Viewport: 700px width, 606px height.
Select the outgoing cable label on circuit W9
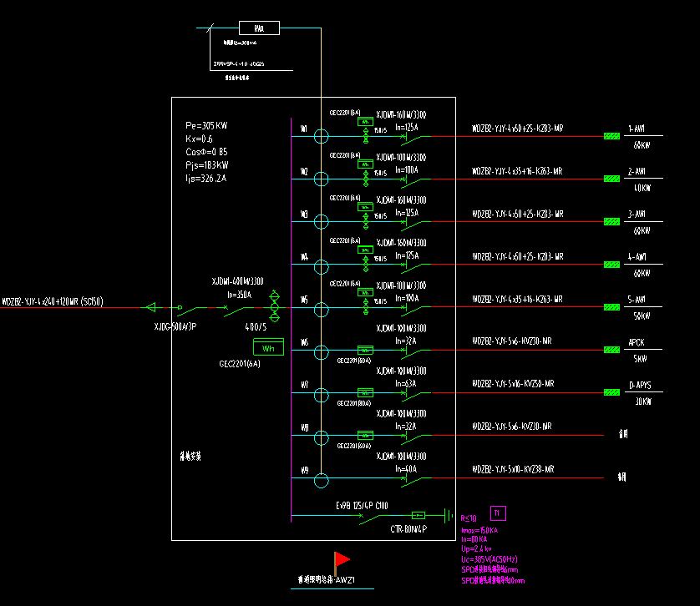pos(513,469)
